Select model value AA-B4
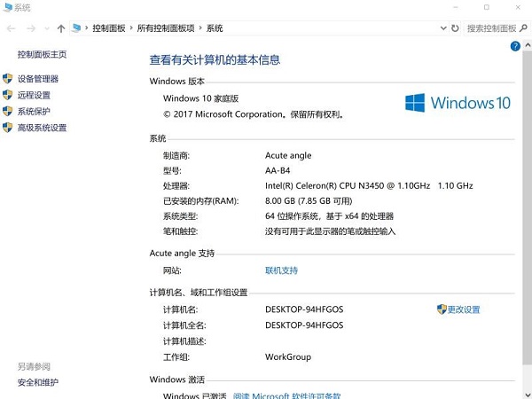532x399 pixels. point(278,170)
